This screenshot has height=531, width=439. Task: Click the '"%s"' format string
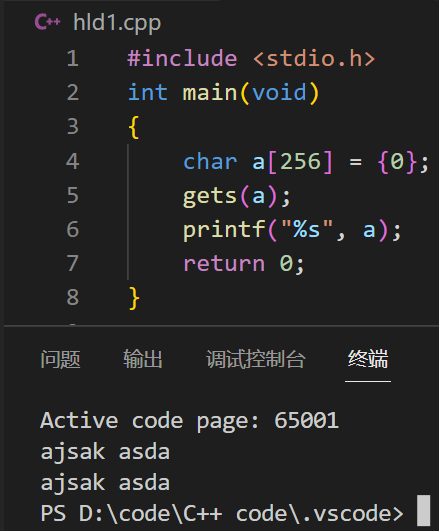click(307, 229)
